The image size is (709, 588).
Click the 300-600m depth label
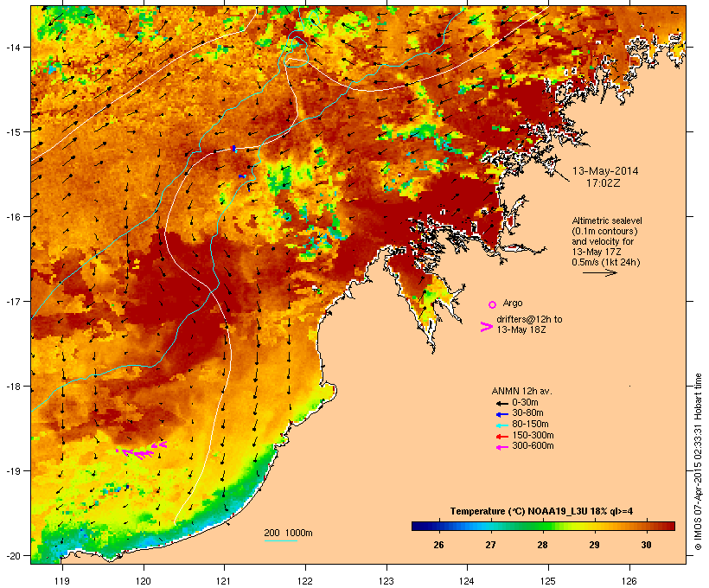pos(533,446)
